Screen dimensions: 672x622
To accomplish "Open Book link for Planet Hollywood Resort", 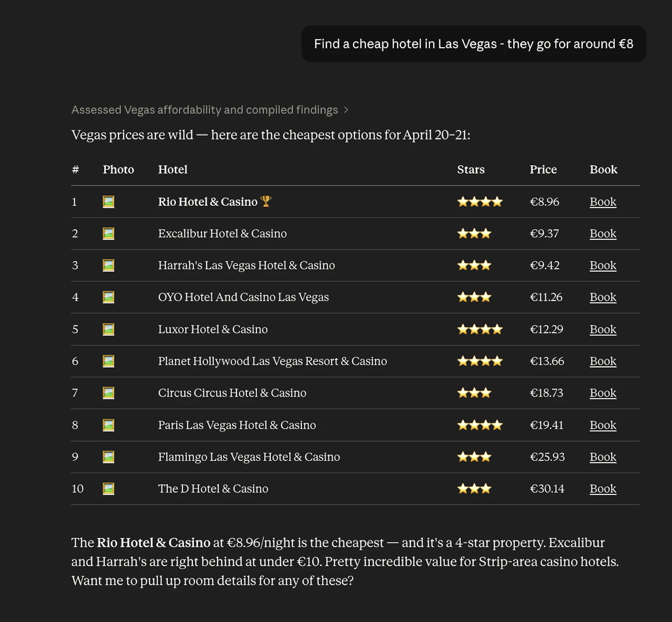I will (x=603, y=361).
